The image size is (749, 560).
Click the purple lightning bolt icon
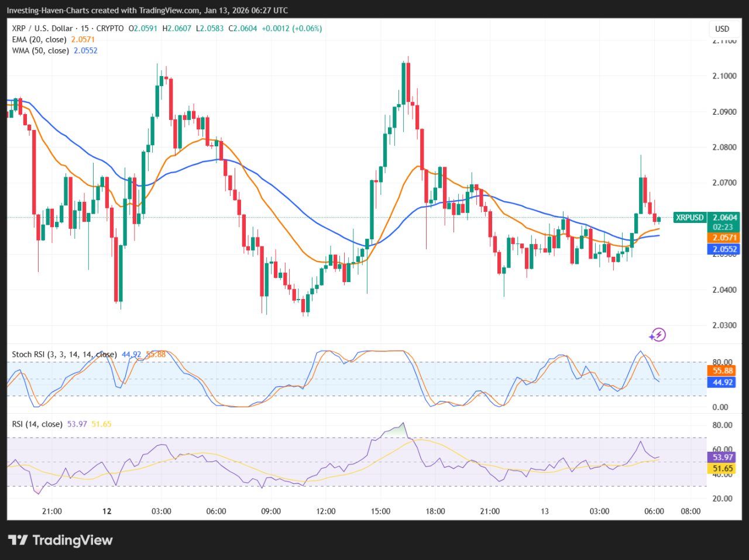[658, 335]
